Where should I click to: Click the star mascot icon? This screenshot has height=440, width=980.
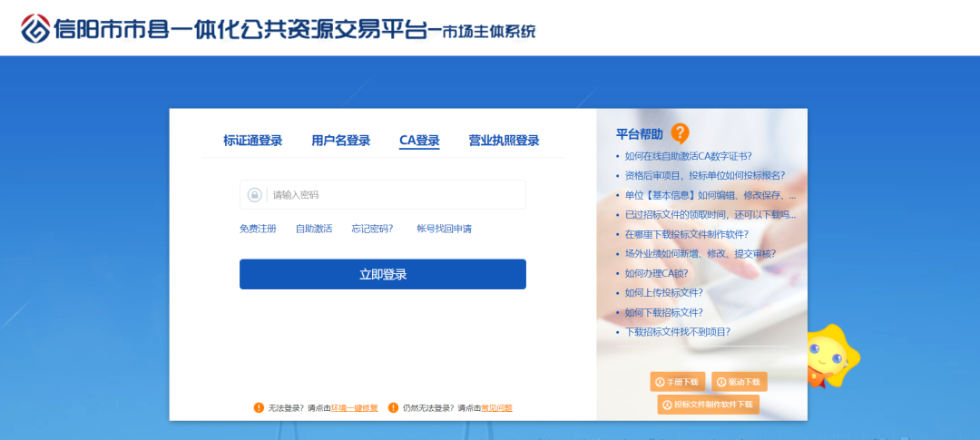[x=828, y=356]
